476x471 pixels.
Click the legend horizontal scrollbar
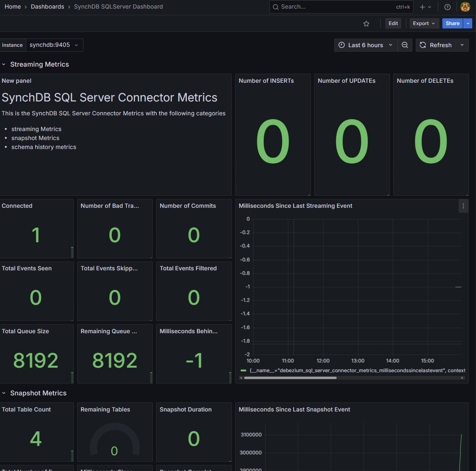click(290, 378)
